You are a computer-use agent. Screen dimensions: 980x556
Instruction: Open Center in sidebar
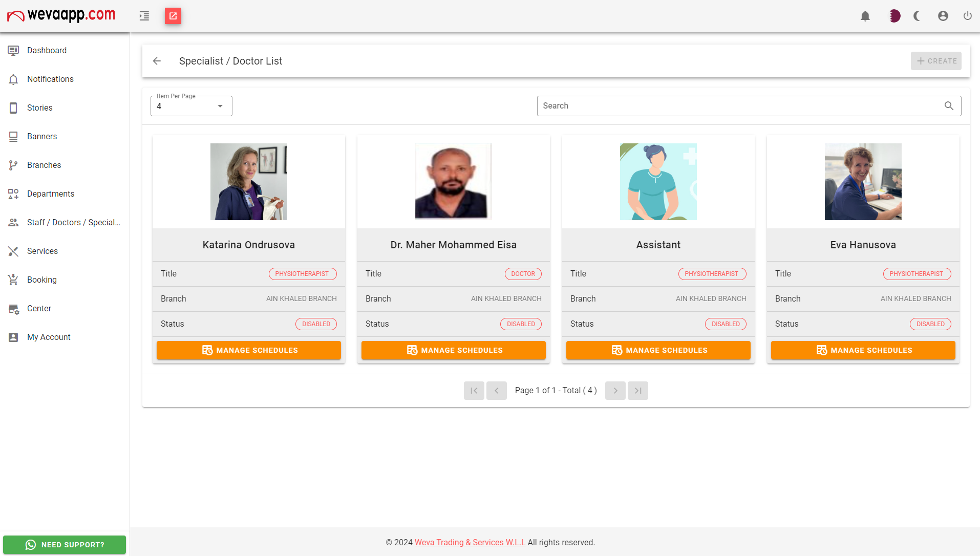[65, 308]
